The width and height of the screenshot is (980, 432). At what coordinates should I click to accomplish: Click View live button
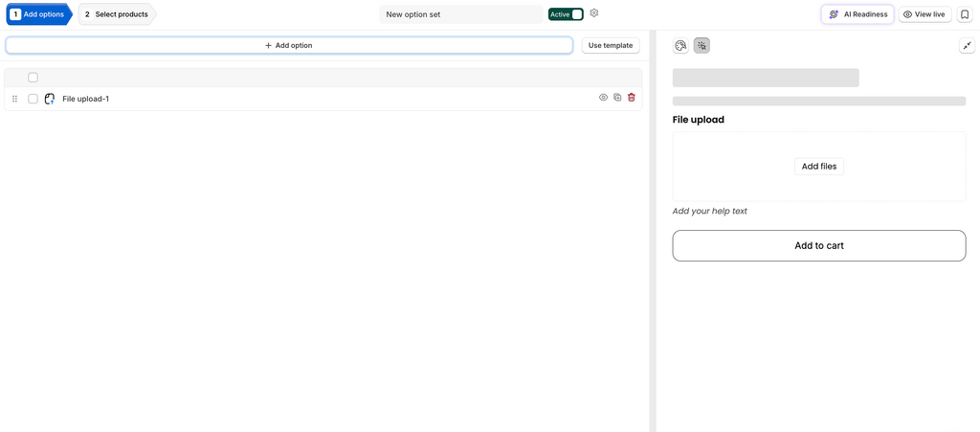click(924, 14)
